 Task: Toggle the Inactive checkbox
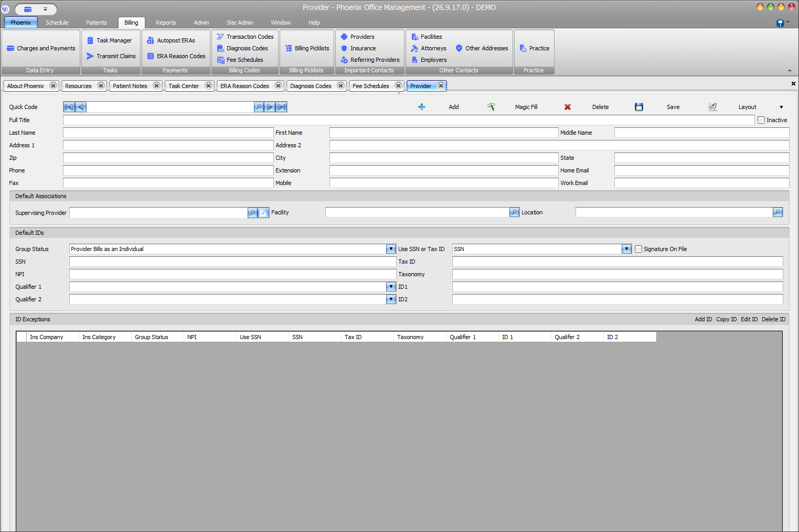pos(761,120)
